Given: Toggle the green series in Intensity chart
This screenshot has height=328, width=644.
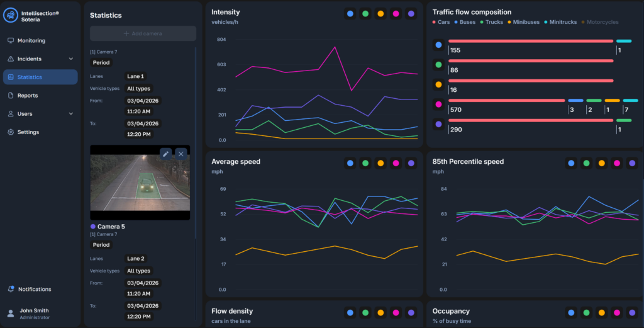Looking at the screenshot, I should (x=365, y=14).
